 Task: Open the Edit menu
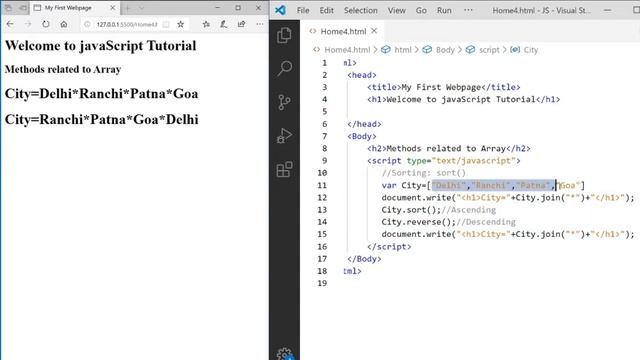click(x=326, y=10)
